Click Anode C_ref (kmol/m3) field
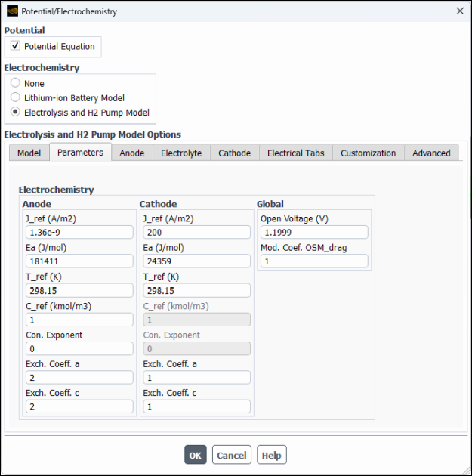This screenshot has width=472, height=476. pyautogui.click(x=79, y=320)
